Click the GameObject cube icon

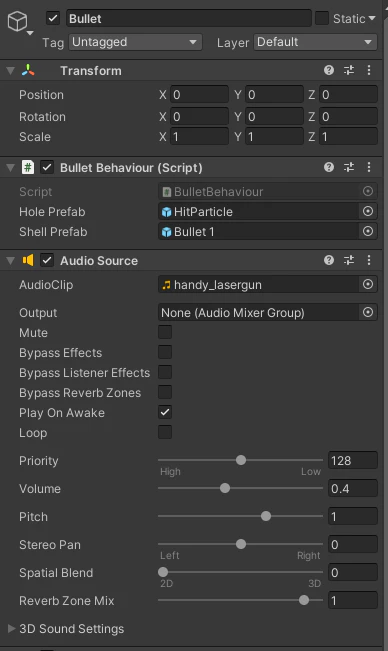point(17,21)
